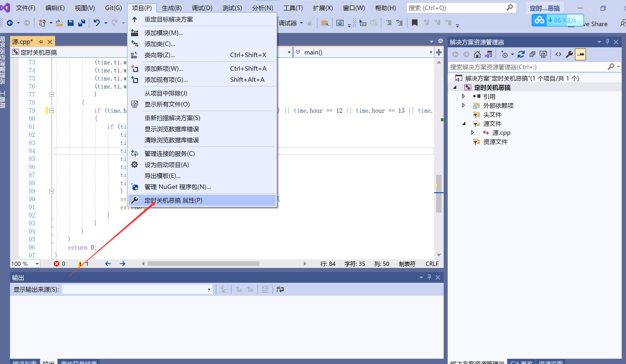This screenshot has height=364, width=626.
Task: Open properties wrench icon in Solution Explorer
Action: point(569,54)
